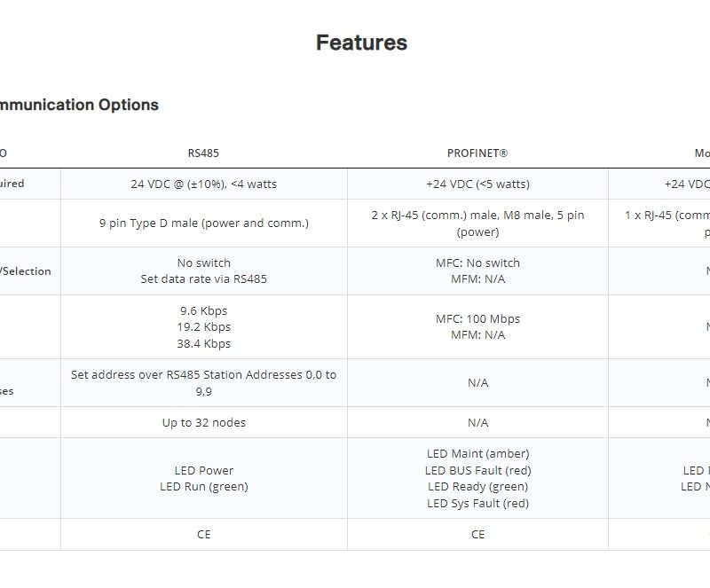The width and height of the screenshot is (710, 588).
Task: Click the CE cell in RS485 column
Action: pyautogui.click(x=203, y=534)
